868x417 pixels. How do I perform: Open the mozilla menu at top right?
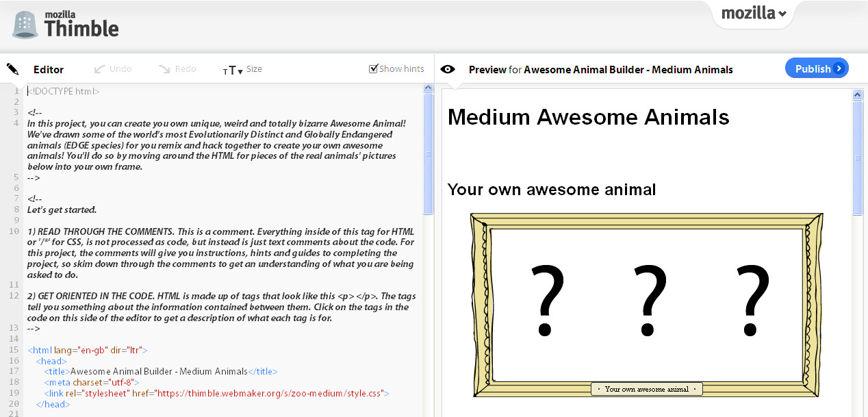[x=753, y=13]
